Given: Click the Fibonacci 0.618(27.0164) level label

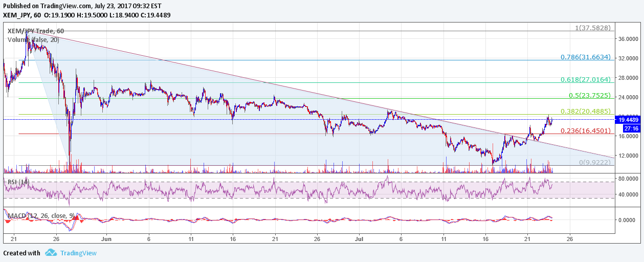Looking at the screenshot, I should pyautogui.click(x=586, y=79).
